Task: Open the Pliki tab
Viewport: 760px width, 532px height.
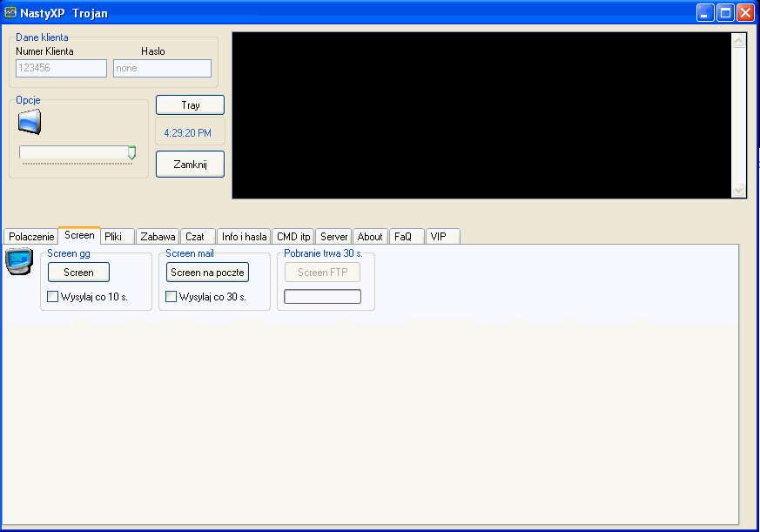Action: point(117,236)
